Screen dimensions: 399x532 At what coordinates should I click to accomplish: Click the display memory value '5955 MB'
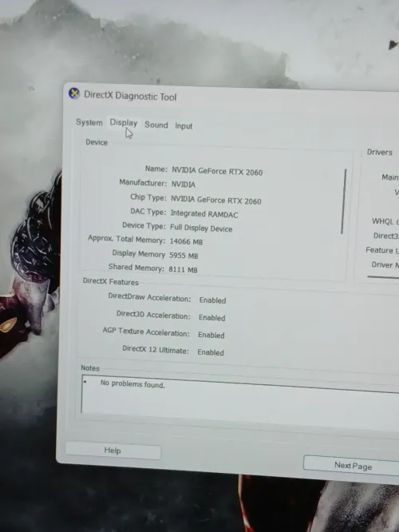184,256
